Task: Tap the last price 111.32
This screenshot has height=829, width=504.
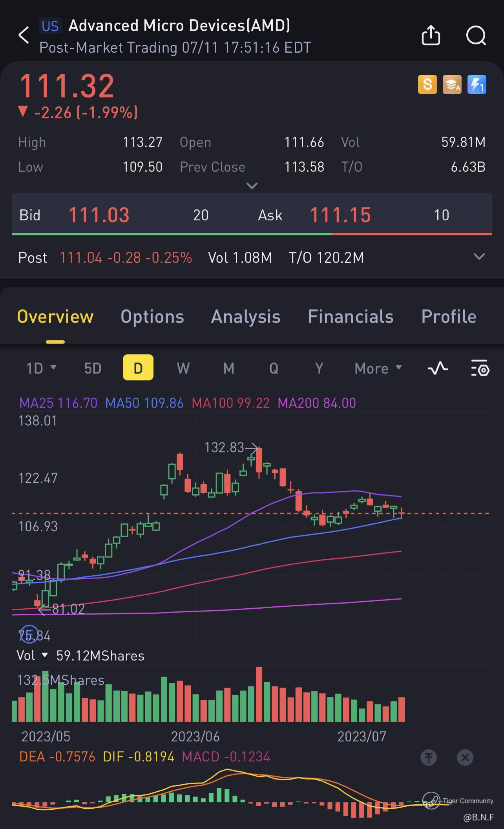Action: (x=67, y=86)
